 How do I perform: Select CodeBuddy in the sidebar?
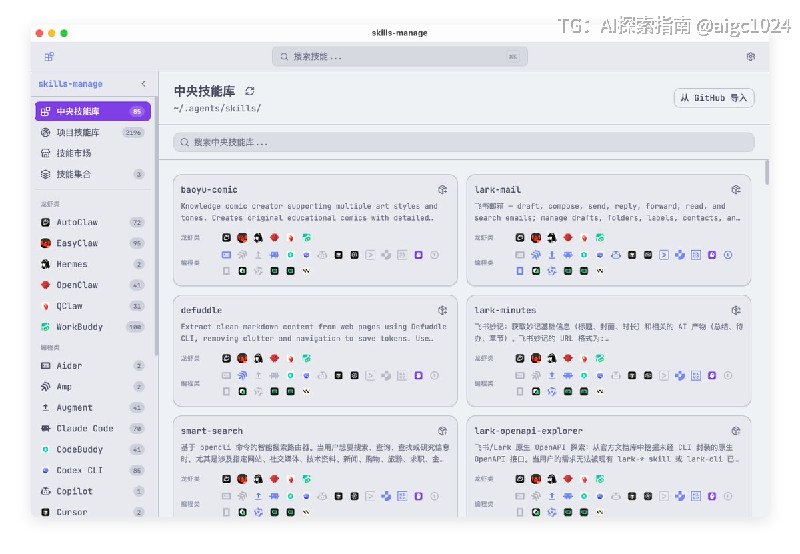pos(93,449)
